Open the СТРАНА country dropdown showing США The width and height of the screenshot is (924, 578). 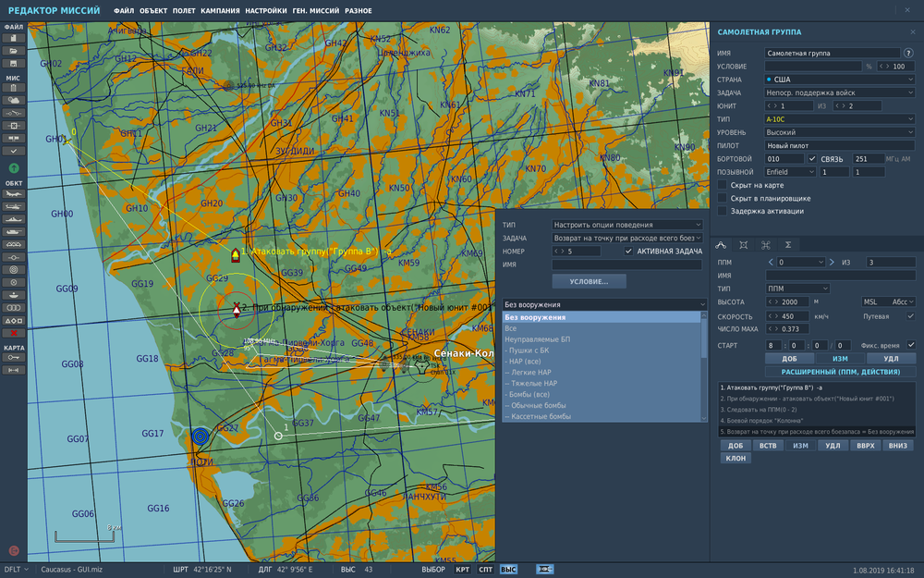839,80
